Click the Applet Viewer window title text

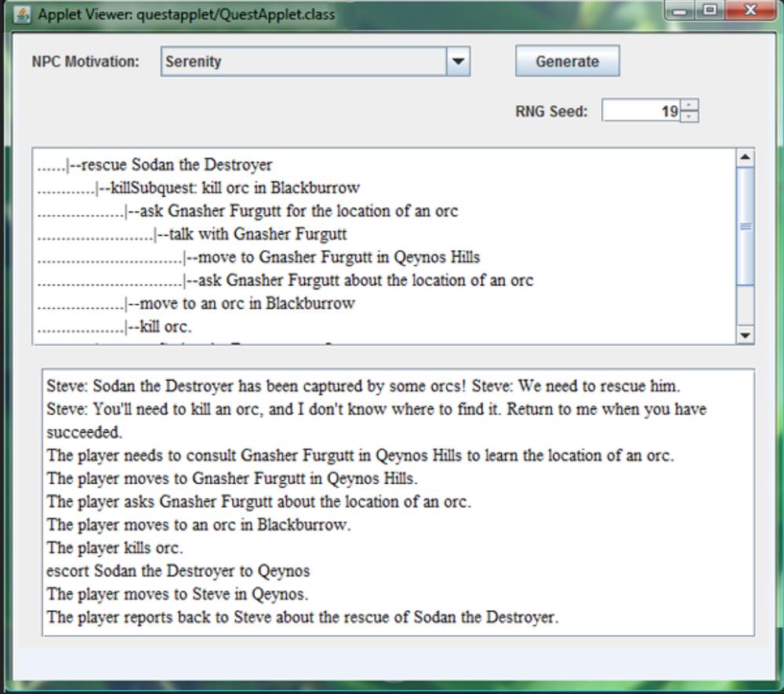click(187, 14)
